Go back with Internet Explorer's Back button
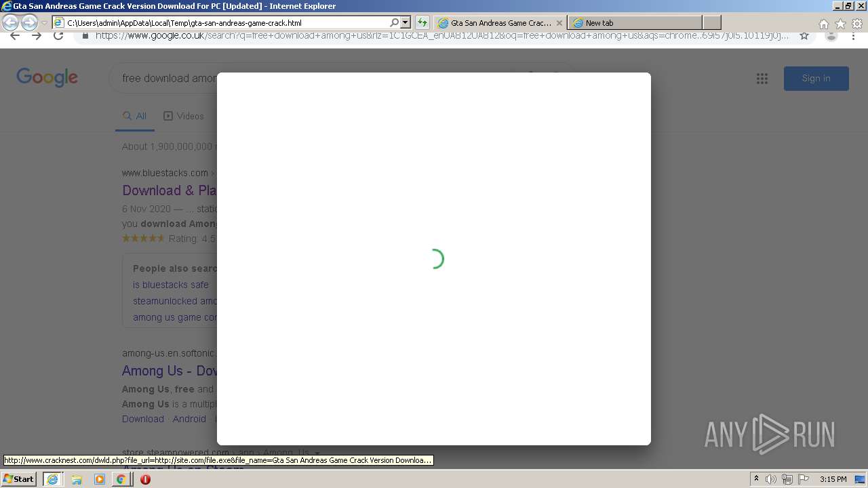Screen dimensions: 868x488 click(x=10, y=23)
